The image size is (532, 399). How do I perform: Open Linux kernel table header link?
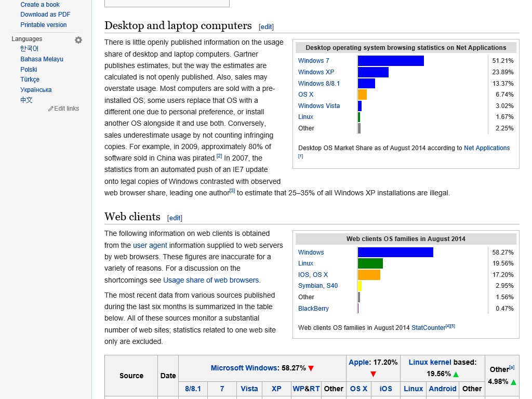pos(430,362)
